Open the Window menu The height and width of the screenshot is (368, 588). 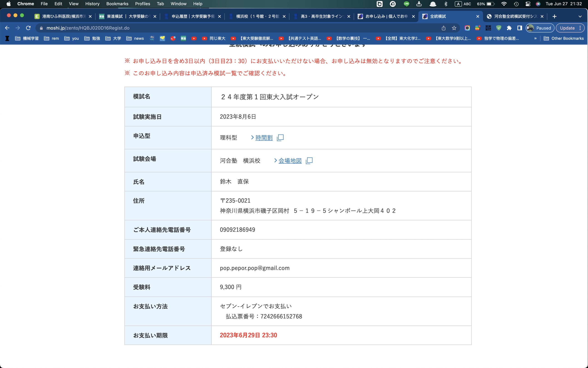(x=178, y=4)
